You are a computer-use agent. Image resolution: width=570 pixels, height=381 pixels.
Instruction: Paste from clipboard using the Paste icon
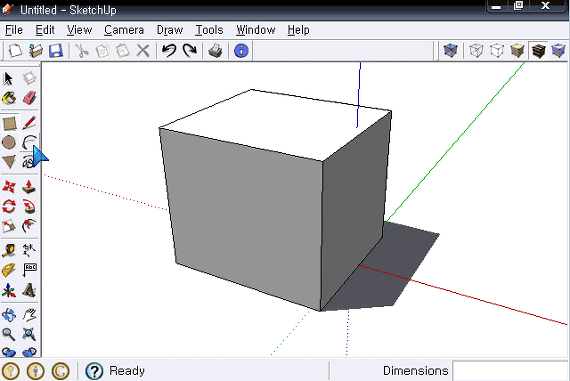coord(123,51)
